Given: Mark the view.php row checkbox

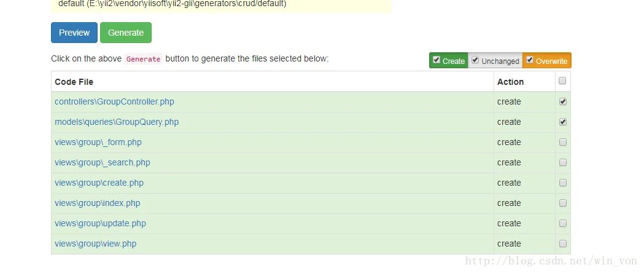Looking at the screenshot, I should coord(563,243).
